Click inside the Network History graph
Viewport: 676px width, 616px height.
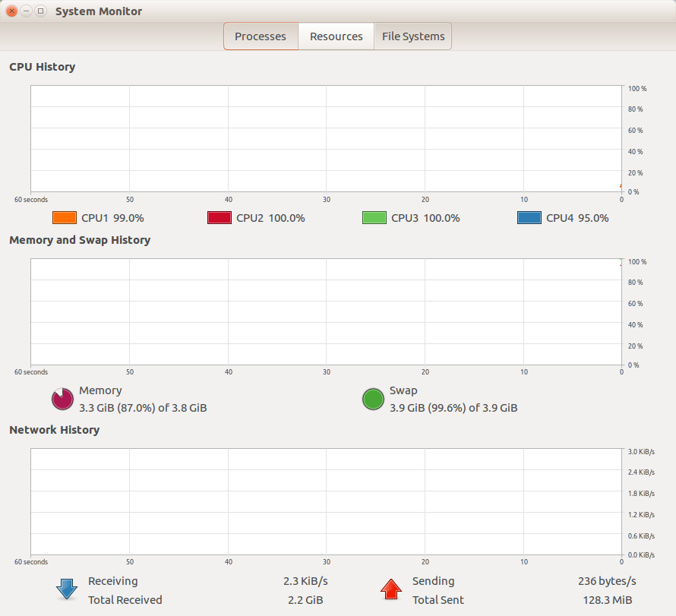(327, 501)
